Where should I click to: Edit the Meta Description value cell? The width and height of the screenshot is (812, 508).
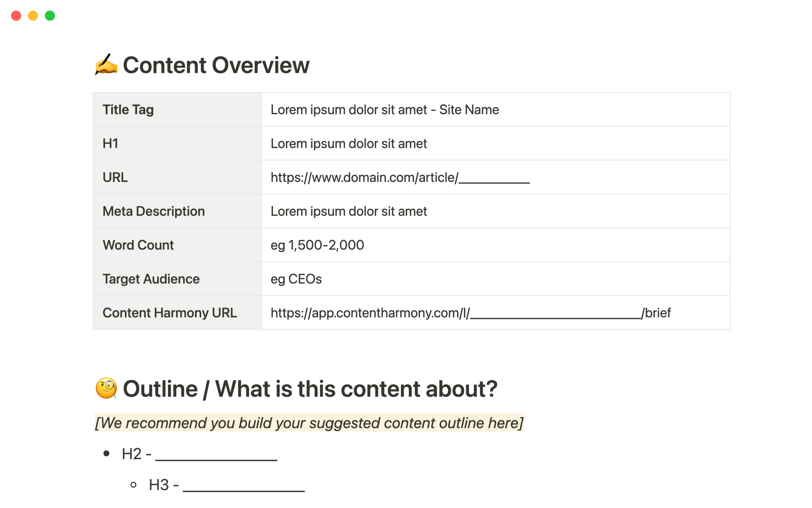point(348,211)
